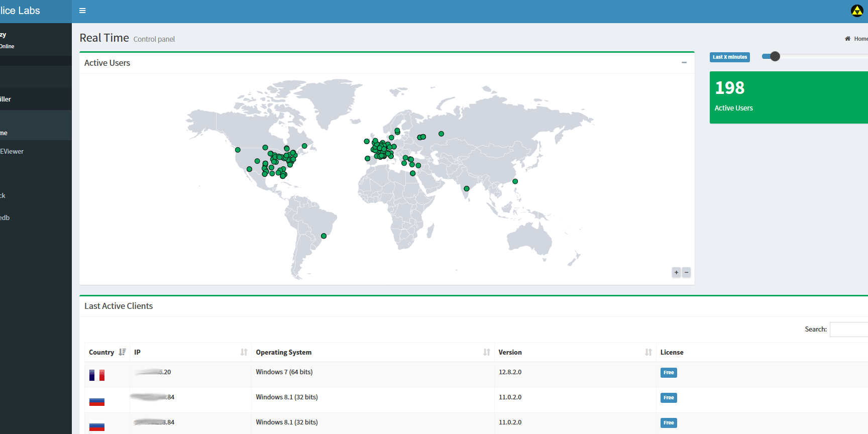Click the France flag in first row
This screenshot has width=868, height=434.
point(97,375)
